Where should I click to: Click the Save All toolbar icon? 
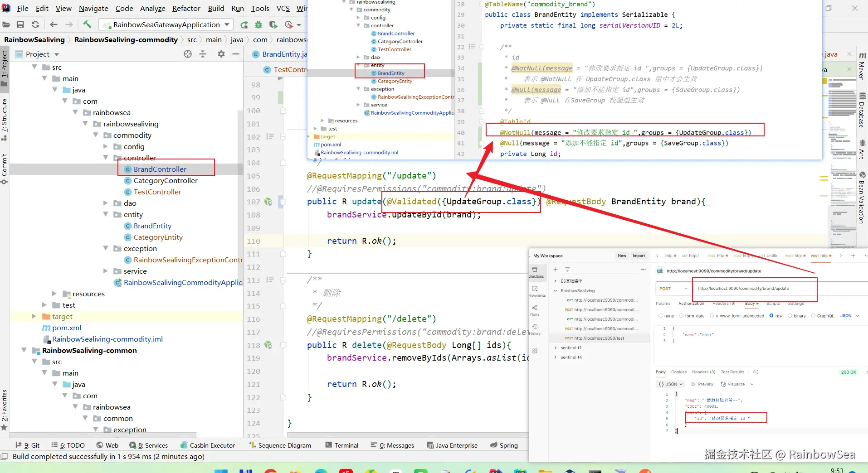tap(20, 24)
